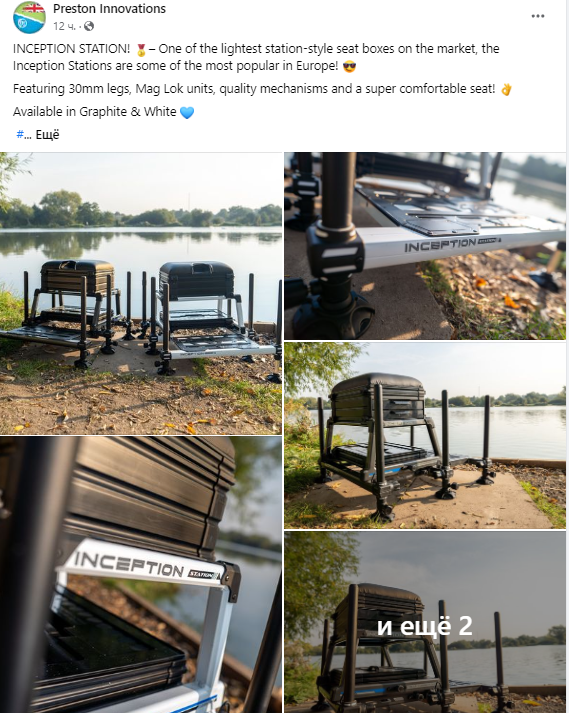Image resolution: width=569 pixels, height=713 pixels.
Task: Click the hashtag symbol before Ещё
Action: point(20,134)
